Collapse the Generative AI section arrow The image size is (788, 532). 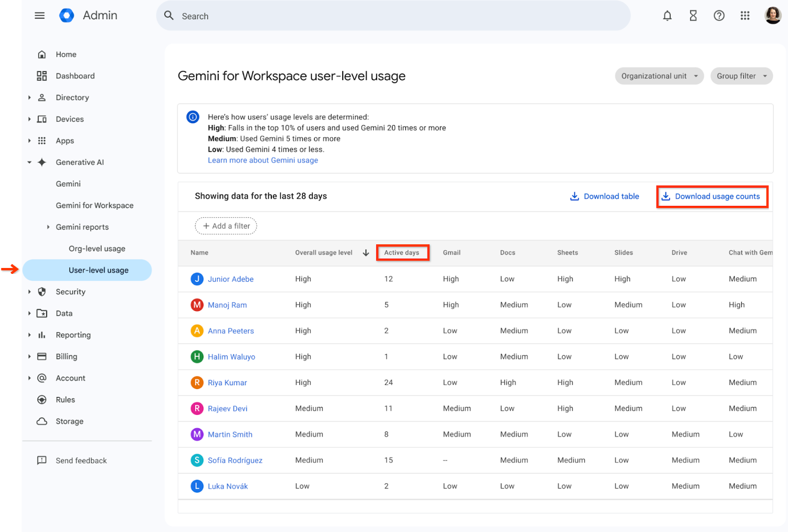30,162
